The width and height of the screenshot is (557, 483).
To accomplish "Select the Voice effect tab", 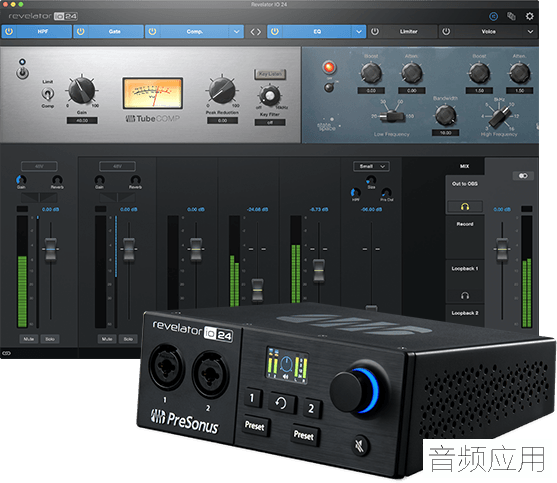I will (x=488, y=31).
